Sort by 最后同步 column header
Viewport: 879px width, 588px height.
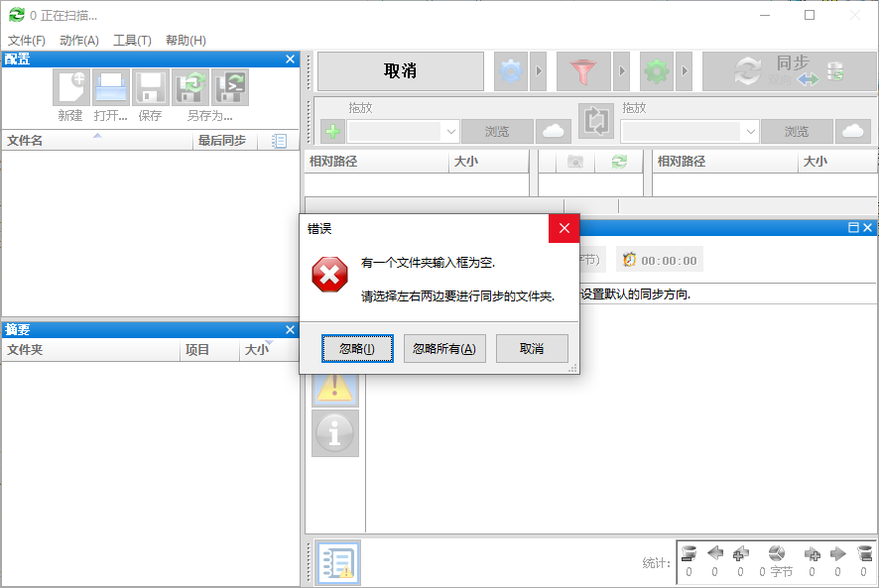tap(225, 141)
